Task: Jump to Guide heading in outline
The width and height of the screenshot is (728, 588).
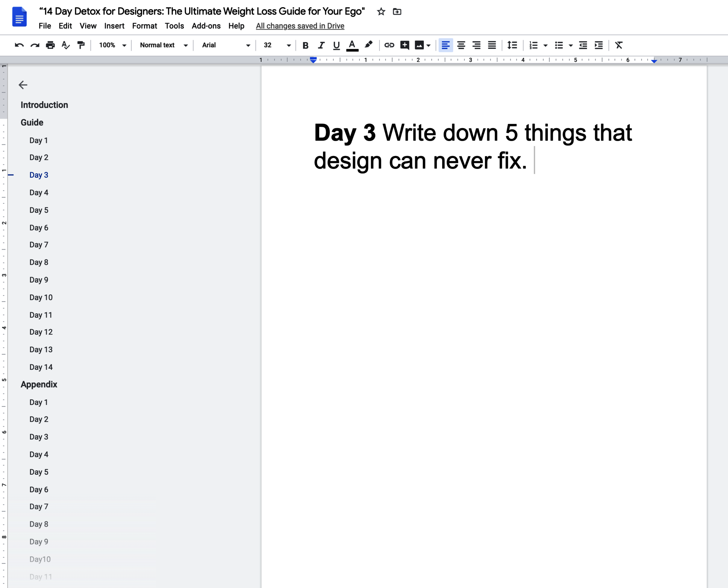Action: click(32, 122)
